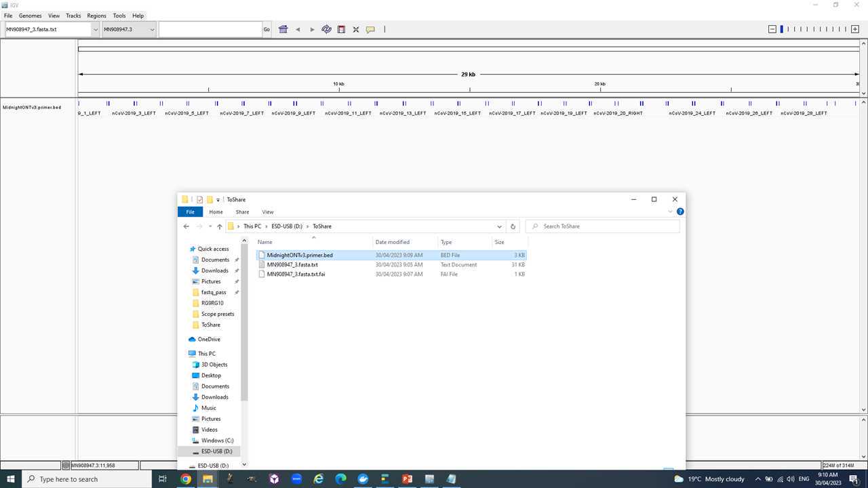Open the Regions menu

point(96,16)
